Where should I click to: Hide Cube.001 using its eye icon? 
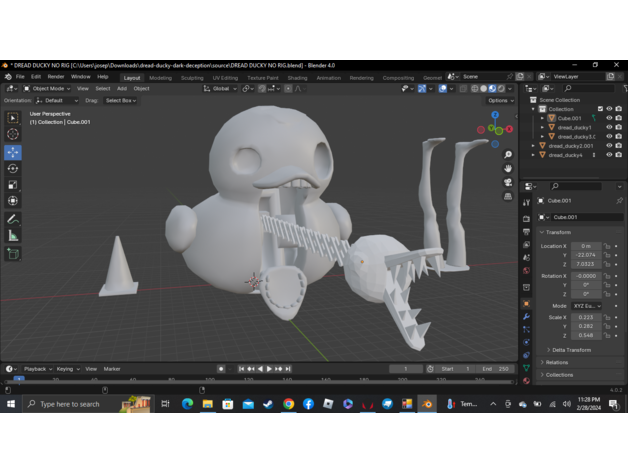[609, 118]
